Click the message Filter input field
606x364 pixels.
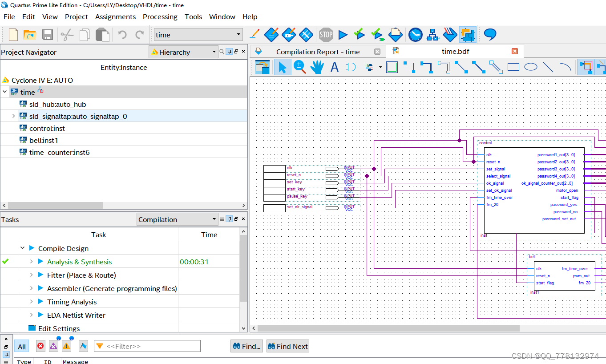[x=147, y=346]
